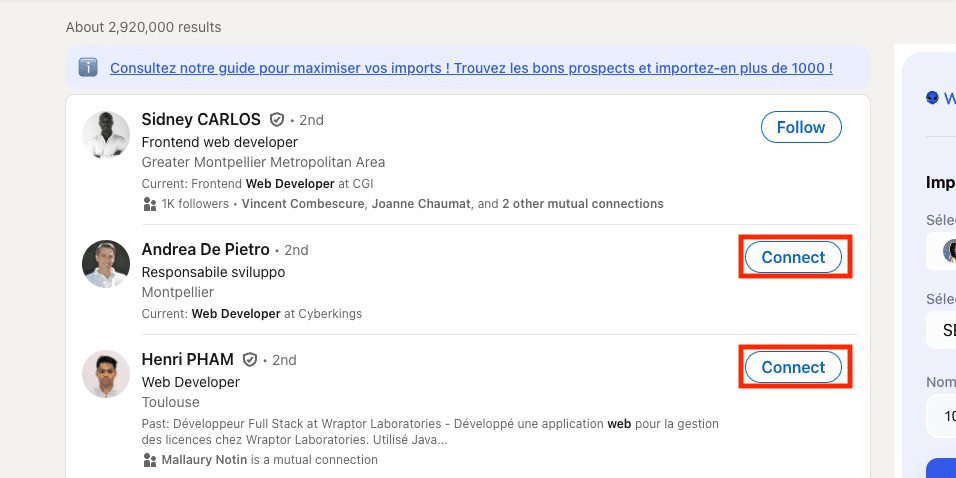Click the Waalaxy alien icon in side panel
The image size is (956, 478).
tap(932, 98)
